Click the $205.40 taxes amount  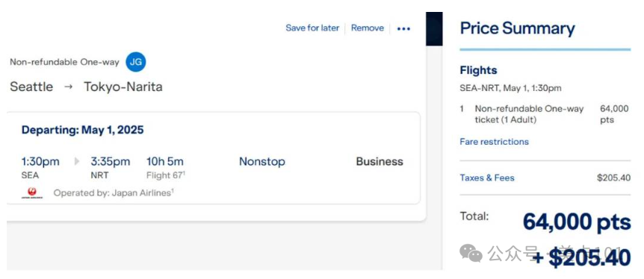point(613,178)
